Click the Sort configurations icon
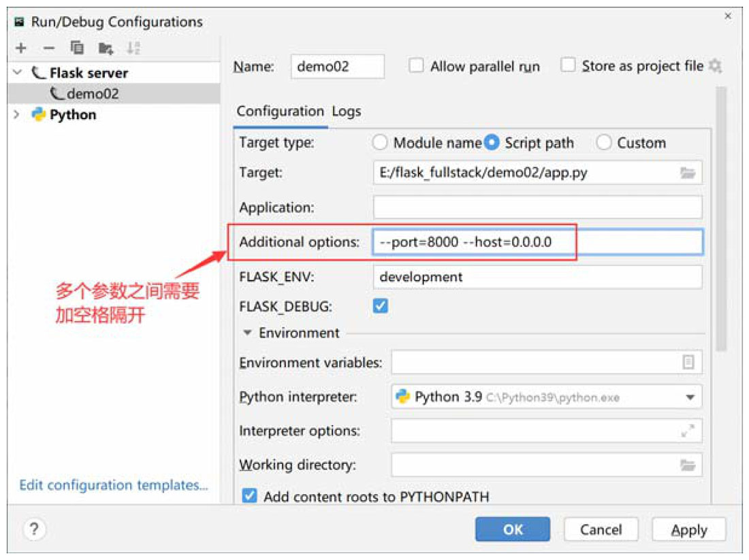Viewport: 749px width, 560px height. click(x=133, y=48)
